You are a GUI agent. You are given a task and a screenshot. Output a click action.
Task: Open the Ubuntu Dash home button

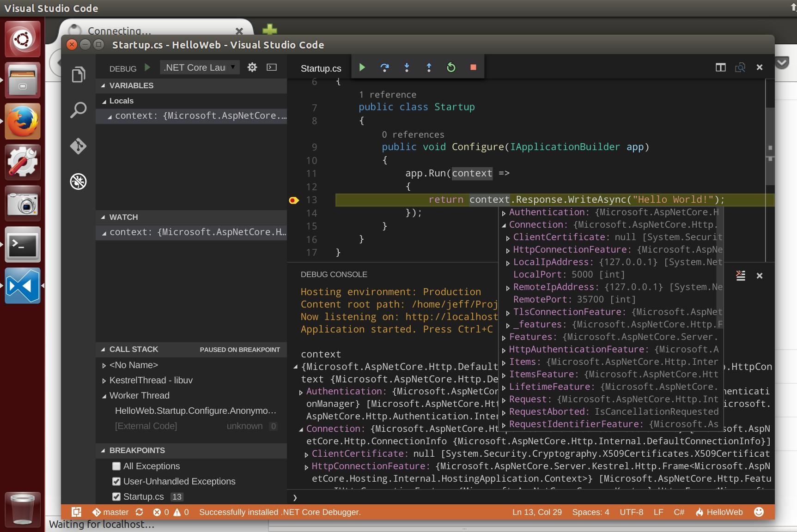tap(23, 39)
